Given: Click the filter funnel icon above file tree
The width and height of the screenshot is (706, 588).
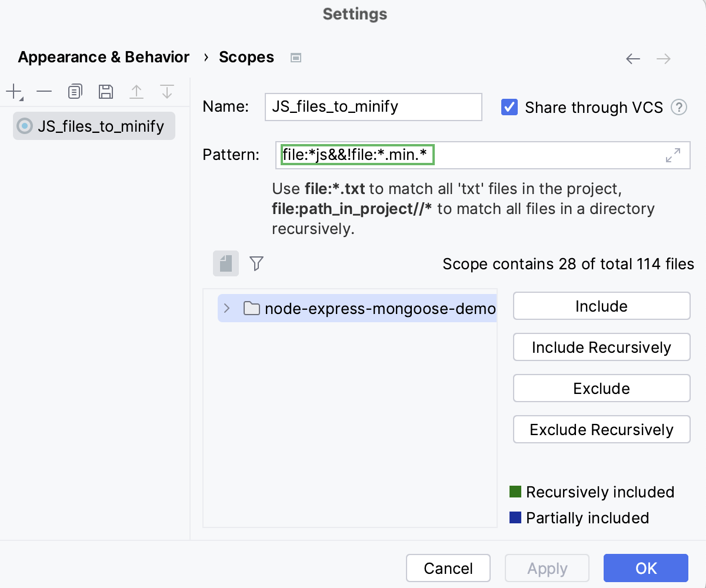Looking at the screenshot, I should 256,263.
